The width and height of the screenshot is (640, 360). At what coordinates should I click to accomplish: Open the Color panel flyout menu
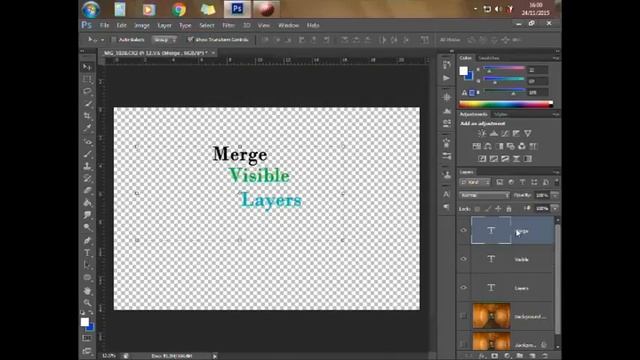click(556, 58)
